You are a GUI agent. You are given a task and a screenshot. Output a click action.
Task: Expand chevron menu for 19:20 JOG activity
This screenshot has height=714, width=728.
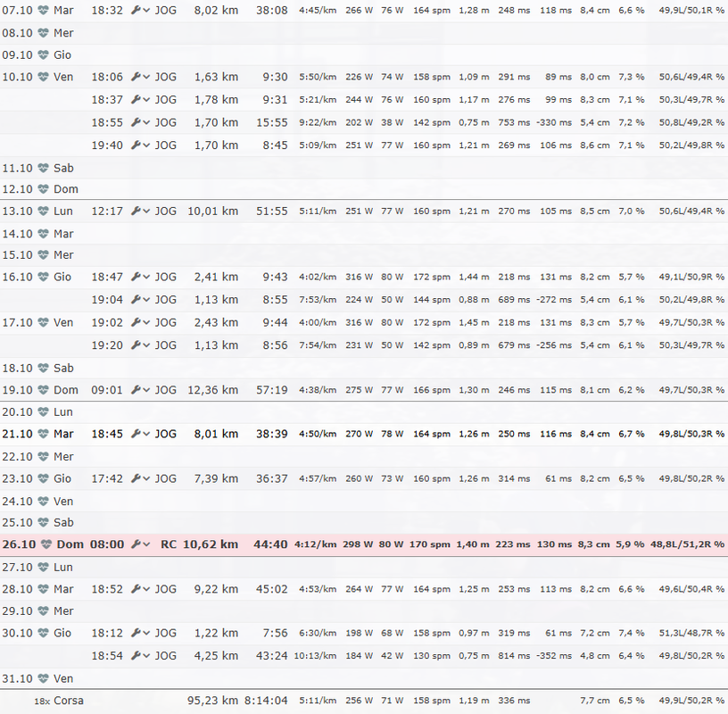point(146,345)
